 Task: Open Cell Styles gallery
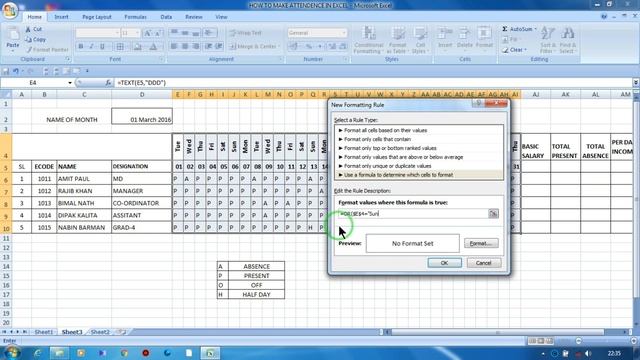(420, 40)
